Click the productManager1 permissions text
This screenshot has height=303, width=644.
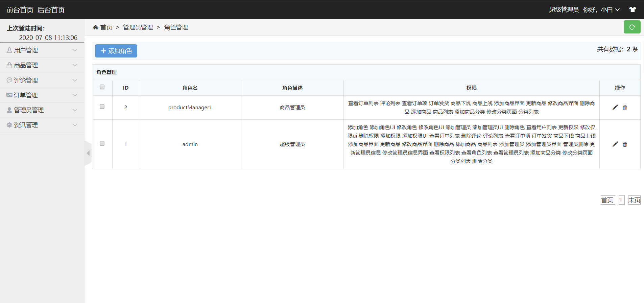[472, 108]
